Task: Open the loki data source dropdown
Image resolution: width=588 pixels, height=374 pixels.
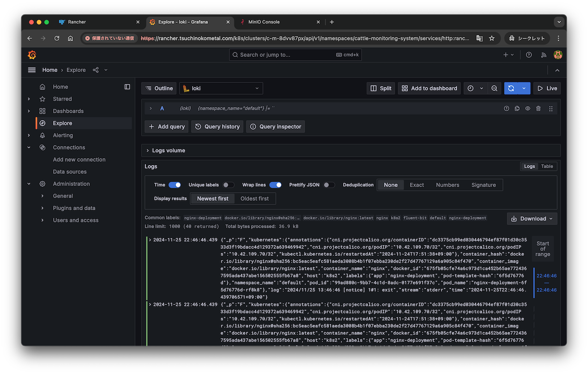Action: click(x=221, y=89)
